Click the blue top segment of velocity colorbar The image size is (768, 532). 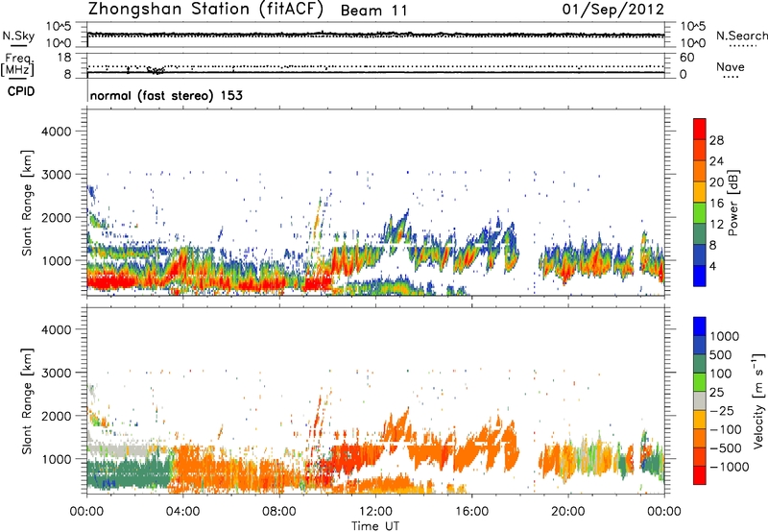pyautogui.click(x=700, y=326)
